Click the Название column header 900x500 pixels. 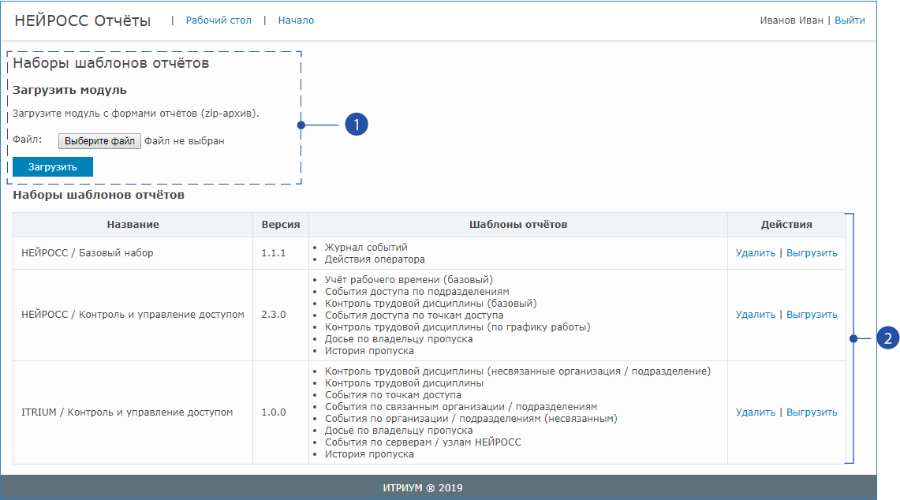click(133, 224)
